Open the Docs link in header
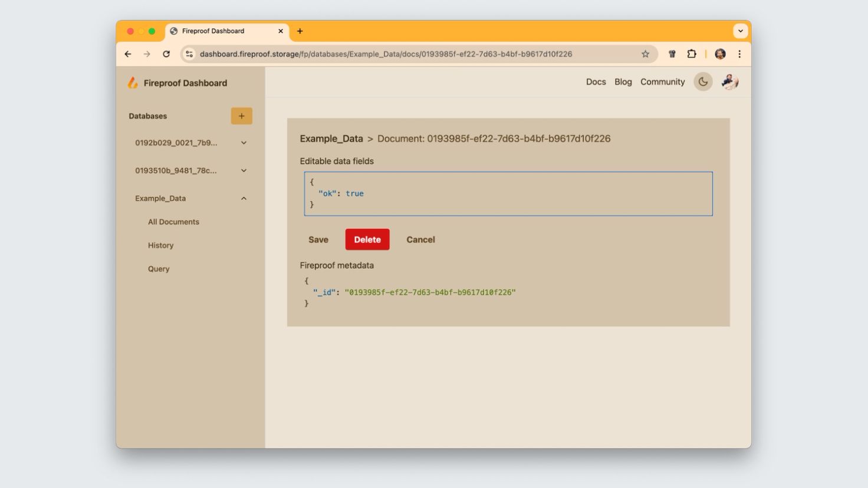The height and width of the screenshot is (488, 868). [596, 82]
